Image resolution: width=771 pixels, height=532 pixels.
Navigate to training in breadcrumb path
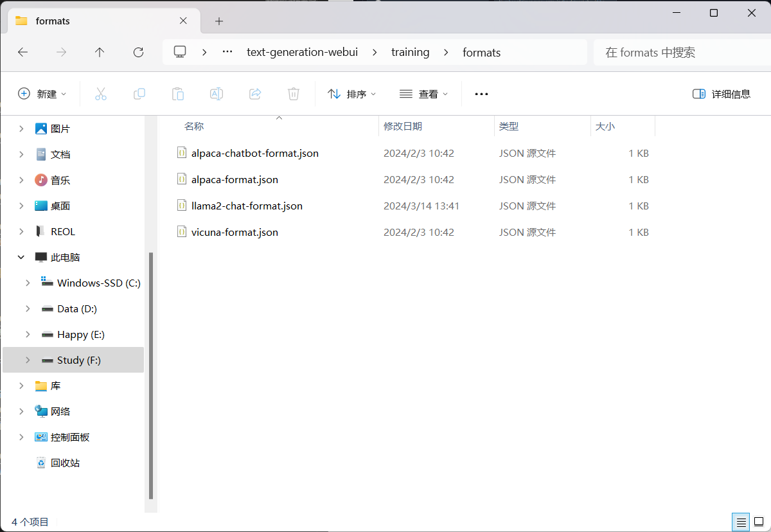tap(410, 53)
